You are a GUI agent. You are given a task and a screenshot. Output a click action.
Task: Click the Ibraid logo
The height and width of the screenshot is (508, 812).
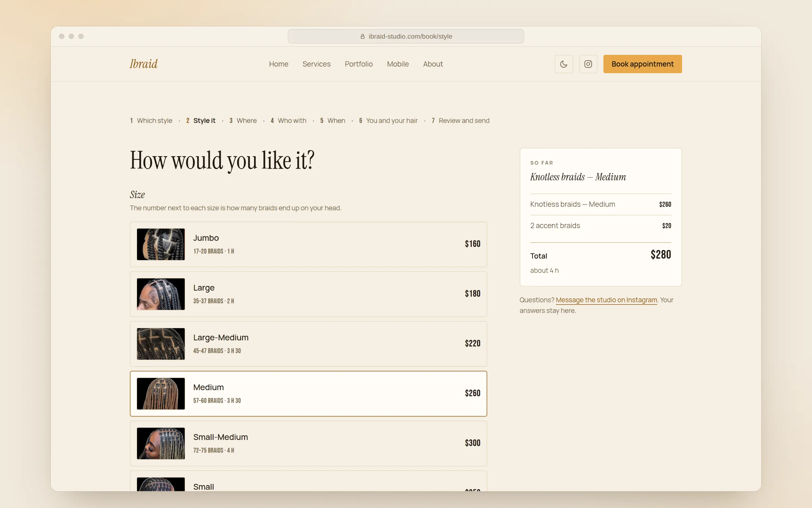pyautogui.click(x=143, y=64)
